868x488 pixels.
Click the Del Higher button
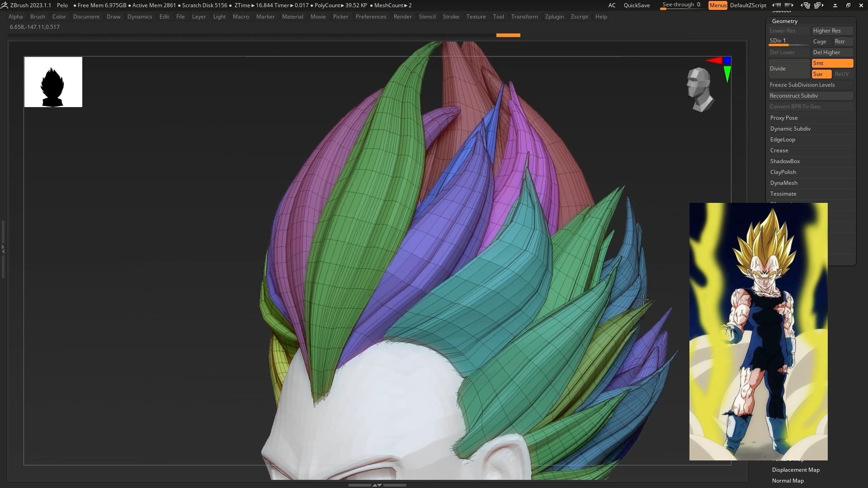point(832,52)
